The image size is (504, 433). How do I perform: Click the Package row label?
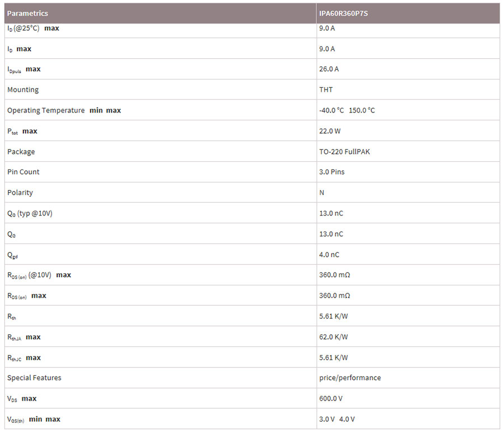[21, 152]
